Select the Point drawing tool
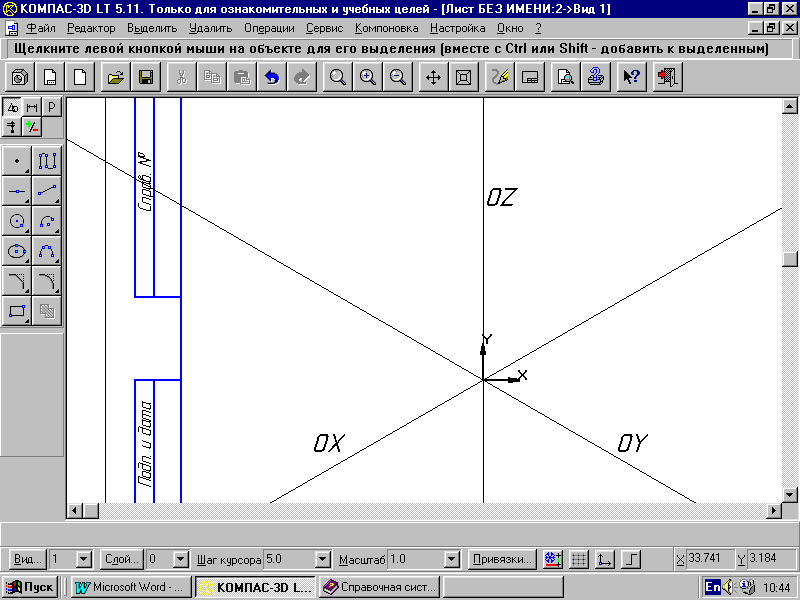800x600 pixels. click(x=17, y=161)
